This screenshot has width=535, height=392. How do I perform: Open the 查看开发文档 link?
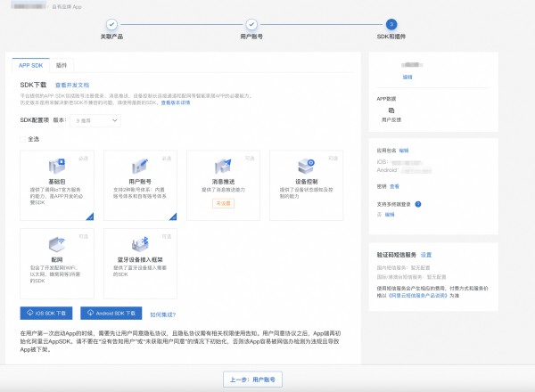pyautogui.click(x=72, y=86)
